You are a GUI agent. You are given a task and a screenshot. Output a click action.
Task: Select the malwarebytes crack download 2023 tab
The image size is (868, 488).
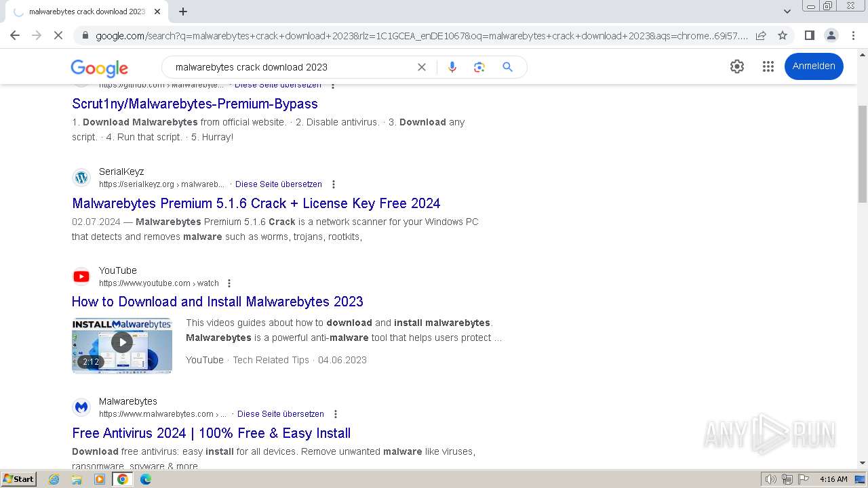[x=85, y=12]
